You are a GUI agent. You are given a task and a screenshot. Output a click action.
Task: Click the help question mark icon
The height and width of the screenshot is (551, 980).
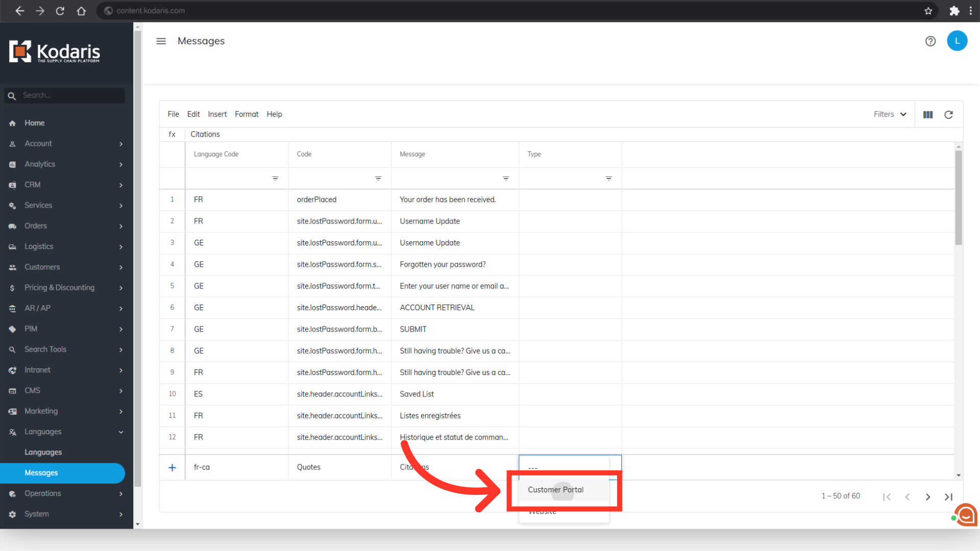click(930, 41)
